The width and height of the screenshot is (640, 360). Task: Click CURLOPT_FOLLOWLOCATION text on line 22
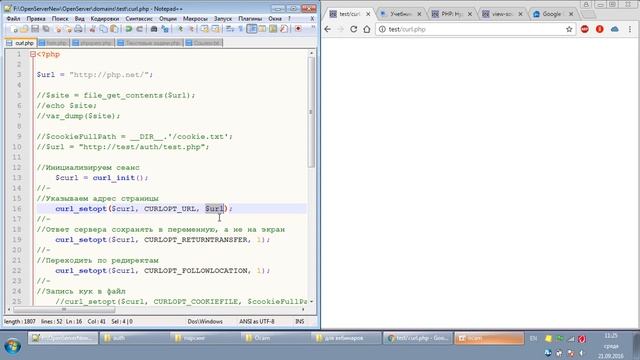[x=196, y=271]
